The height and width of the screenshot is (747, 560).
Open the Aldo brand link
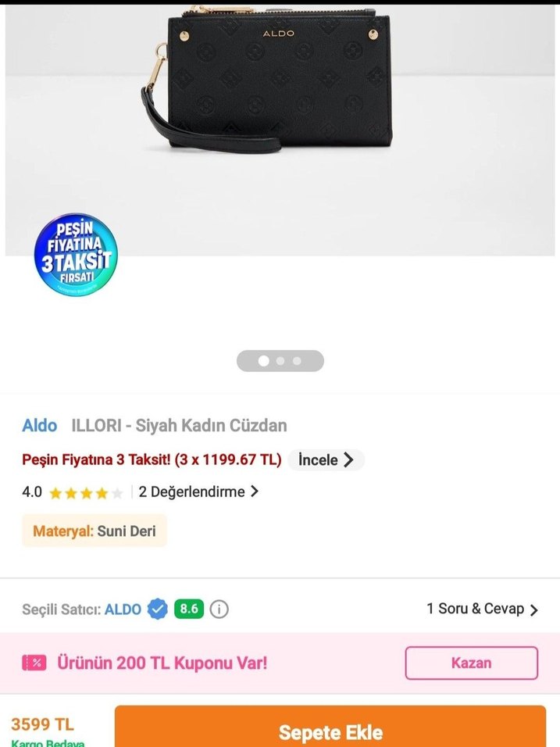(40, 425)
